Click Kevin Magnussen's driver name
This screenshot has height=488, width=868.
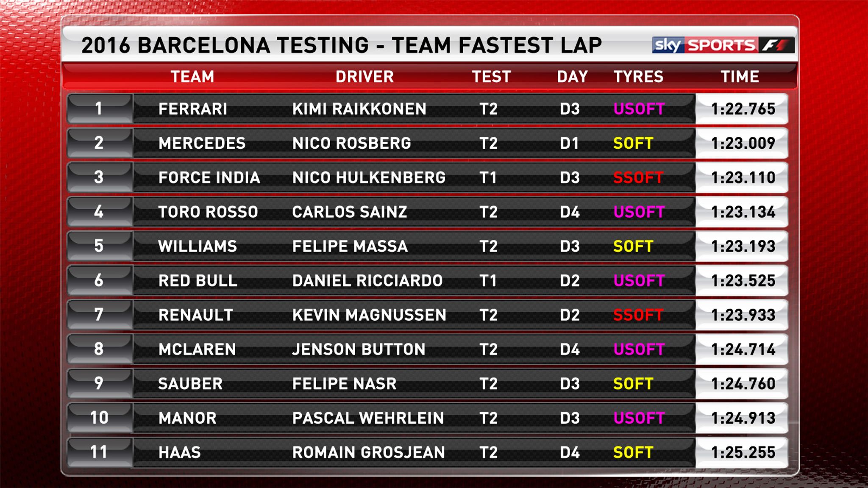point(369,315)
